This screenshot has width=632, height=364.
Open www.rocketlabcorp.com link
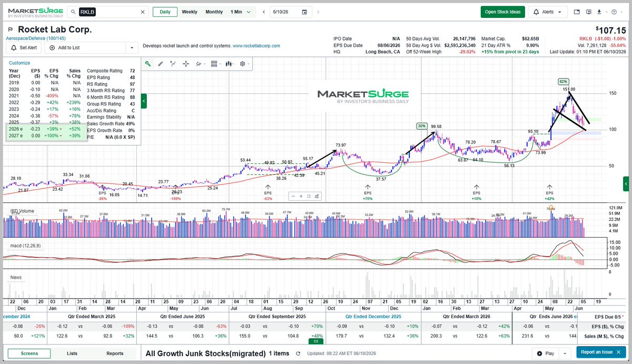(256, 46)
